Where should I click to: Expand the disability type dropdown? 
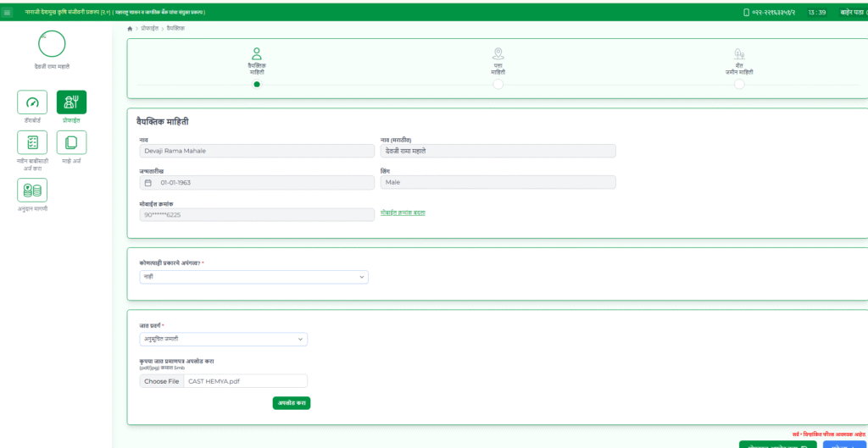253,277
